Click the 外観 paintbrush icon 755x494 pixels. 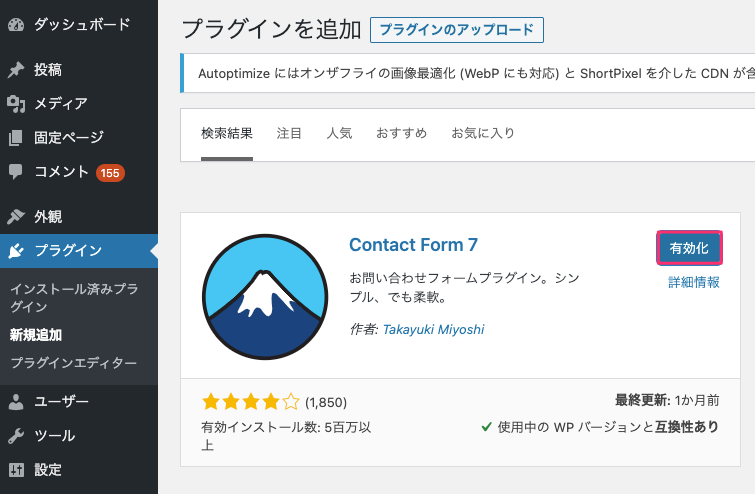click(x=16, y=217)
